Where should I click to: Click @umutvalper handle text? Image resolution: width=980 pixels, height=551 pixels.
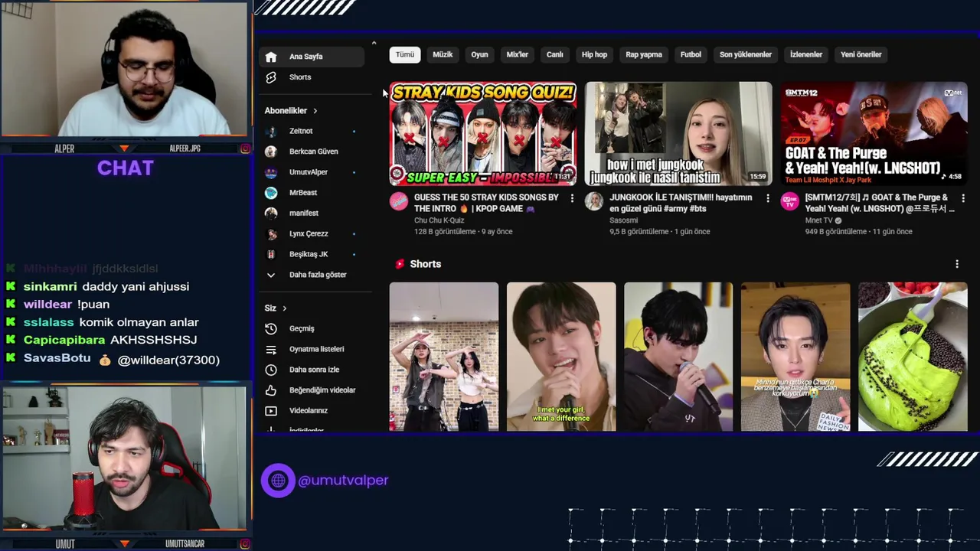343,481
